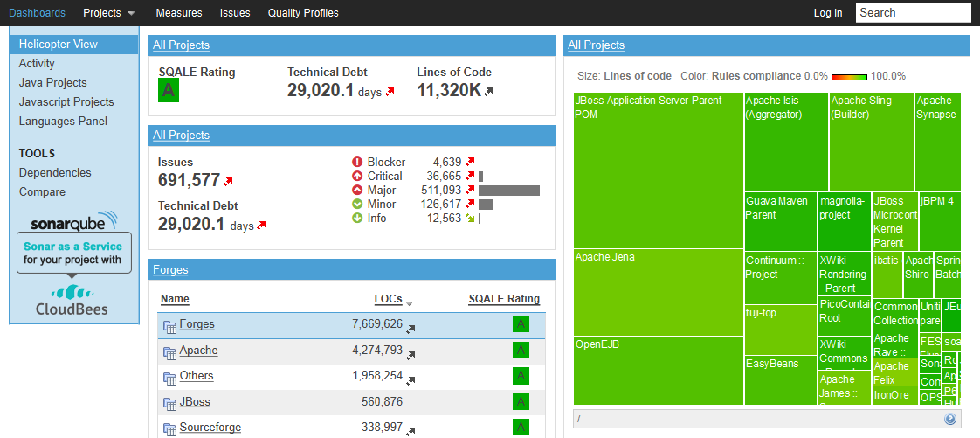The image size is (980, 438).
Task: Click the 691,577 total issues value
Action: [x=189, y=180]
